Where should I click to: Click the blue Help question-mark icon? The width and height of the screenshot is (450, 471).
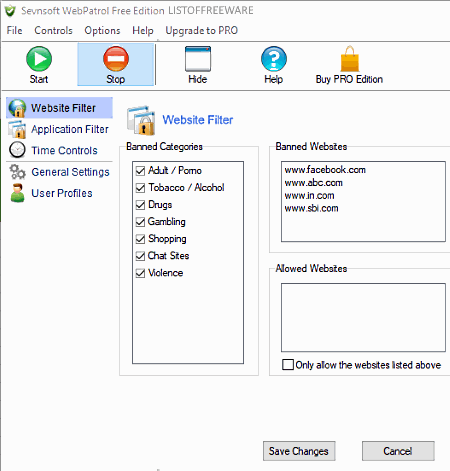(x=274, y=59)
